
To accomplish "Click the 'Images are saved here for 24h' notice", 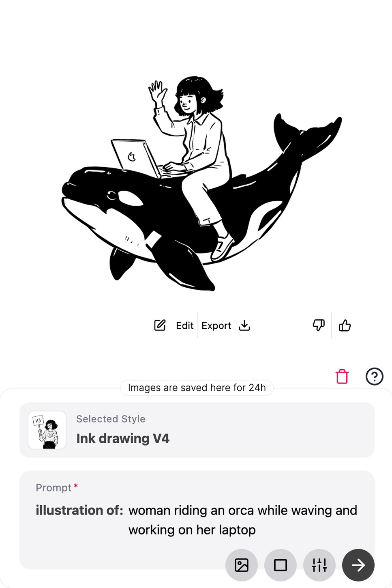I will click(x=197, y=388).
